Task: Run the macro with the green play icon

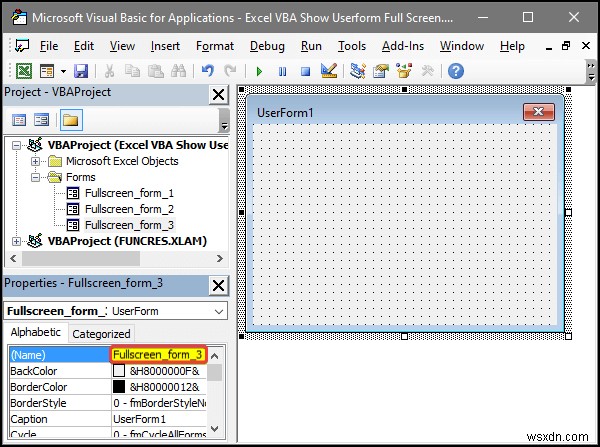Action: (259, 72)
